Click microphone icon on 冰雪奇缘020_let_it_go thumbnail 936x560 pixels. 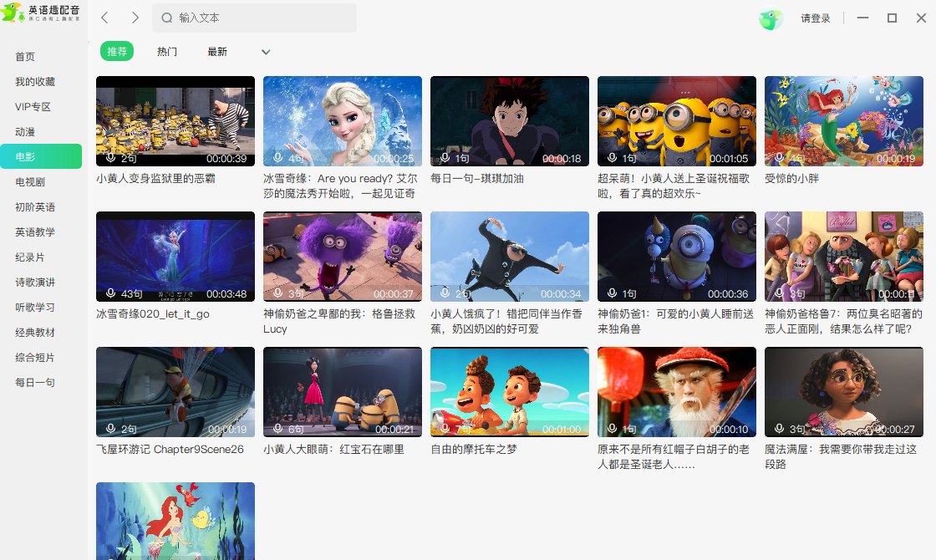(x=110, y=293)
